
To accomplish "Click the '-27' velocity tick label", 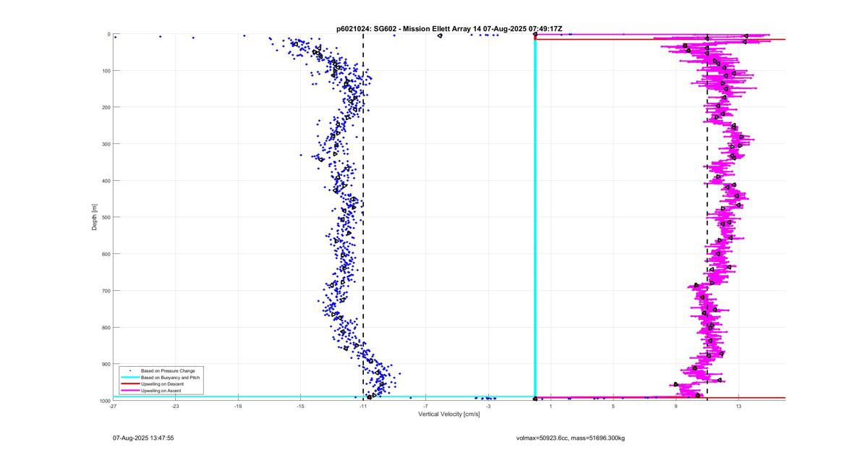I will pos(113,407).
